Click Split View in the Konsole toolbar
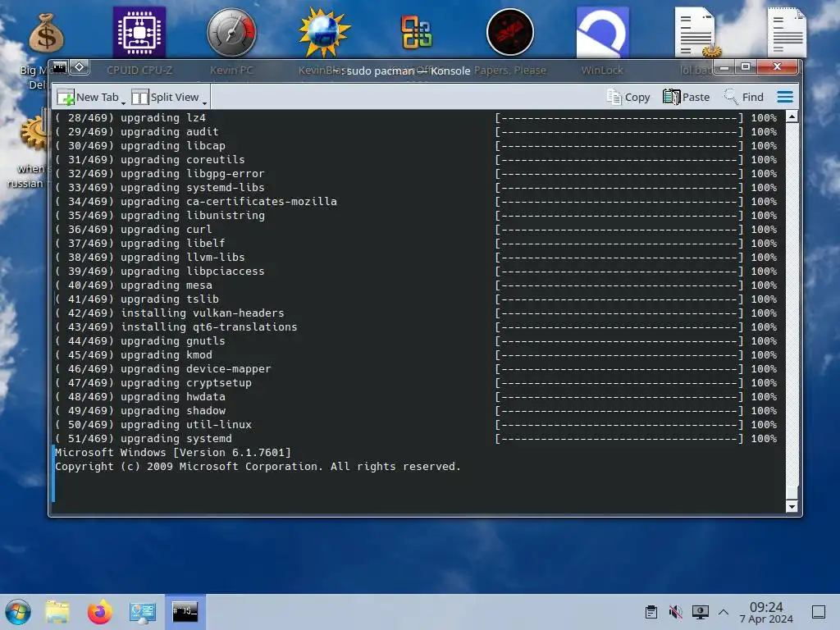This screenshot has width=840, height=630. [165, 97]
